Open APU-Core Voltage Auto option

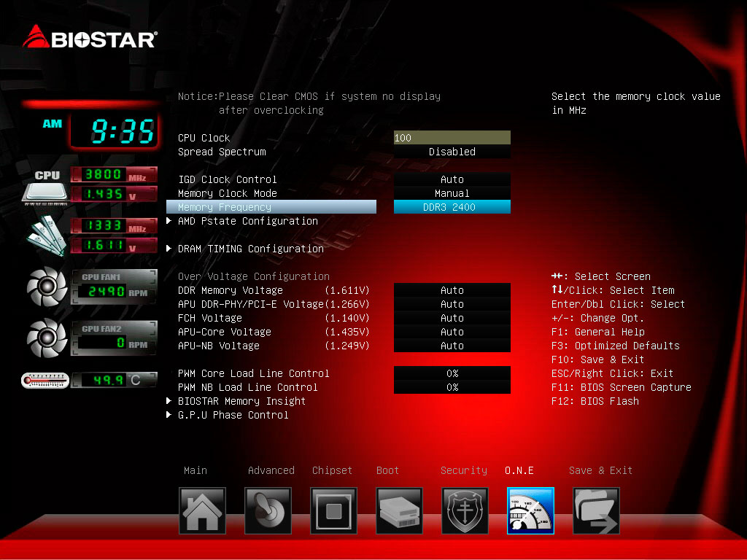point(452,332)
